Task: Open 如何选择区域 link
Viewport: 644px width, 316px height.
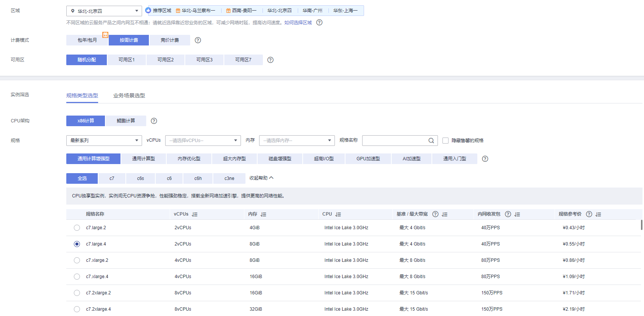Action: pos(298,23)
